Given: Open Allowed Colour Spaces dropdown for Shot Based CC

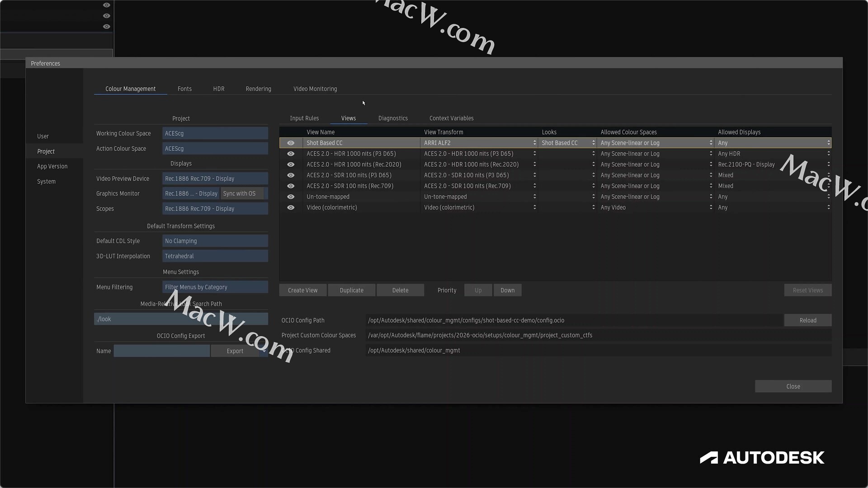Looking at the screenshot, I should [656, 143].
